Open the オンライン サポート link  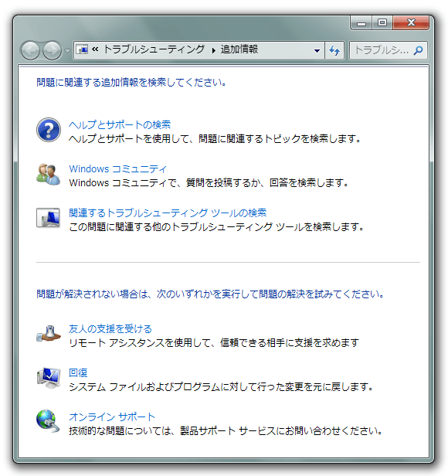point(112,416)
